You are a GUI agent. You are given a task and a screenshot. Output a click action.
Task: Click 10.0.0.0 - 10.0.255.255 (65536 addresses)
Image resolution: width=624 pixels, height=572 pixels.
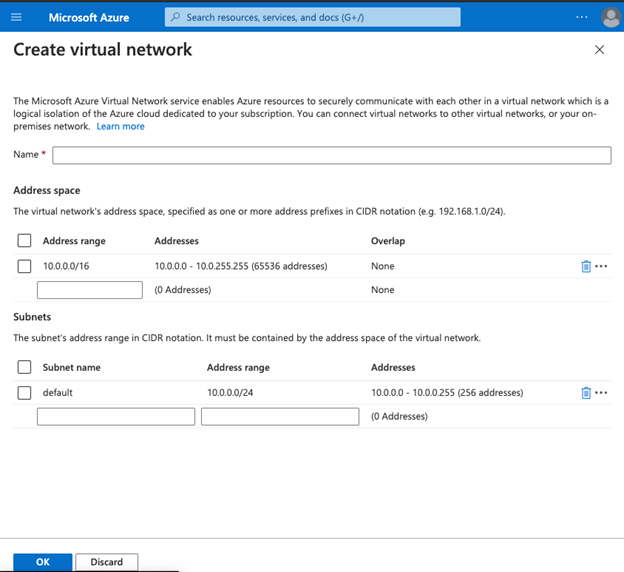pyautogui.click(x=241, y=266)
